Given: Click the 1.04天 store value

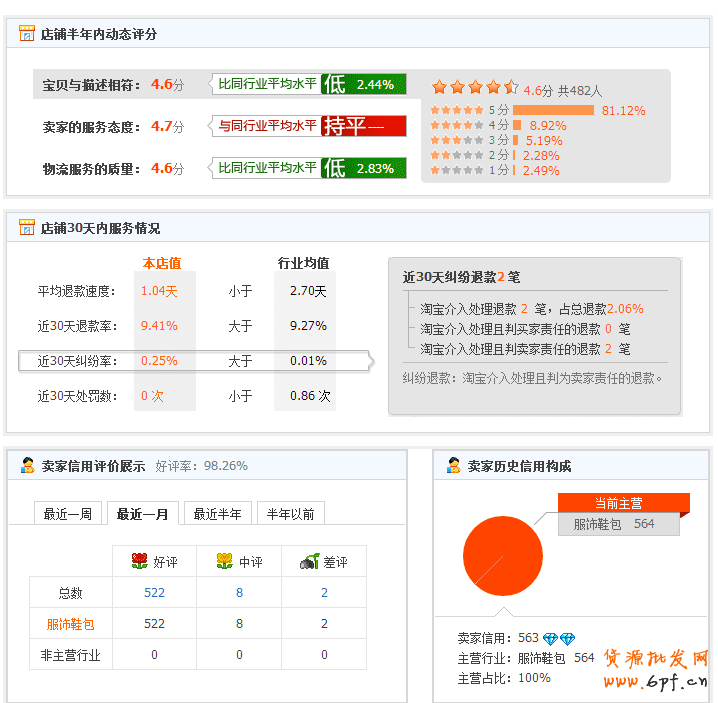Looking at the screenshot, I should [159, 291].
